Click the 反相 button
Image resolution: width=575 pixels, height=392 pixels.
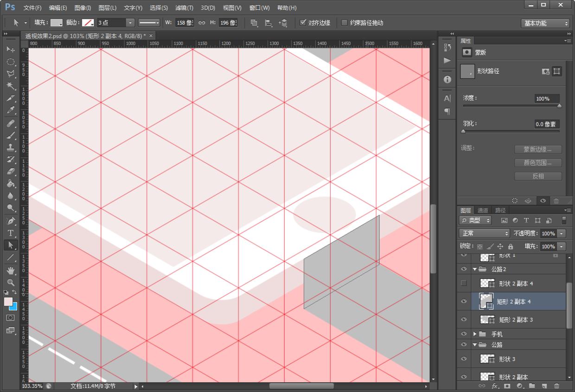tap(538, 176)
